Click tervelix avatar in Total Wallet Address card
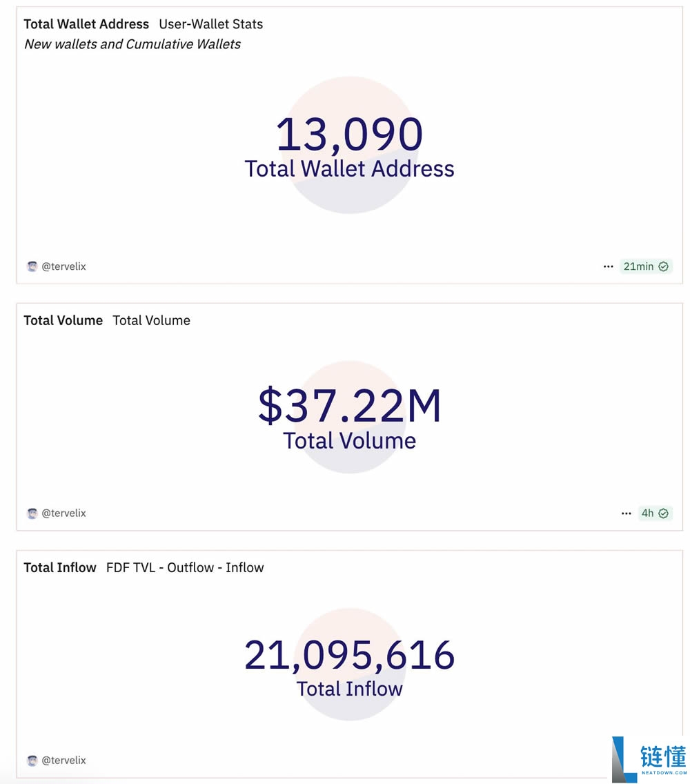Image resolution: width=690 pixels, height=784 pixels. [x=32, y=266]
